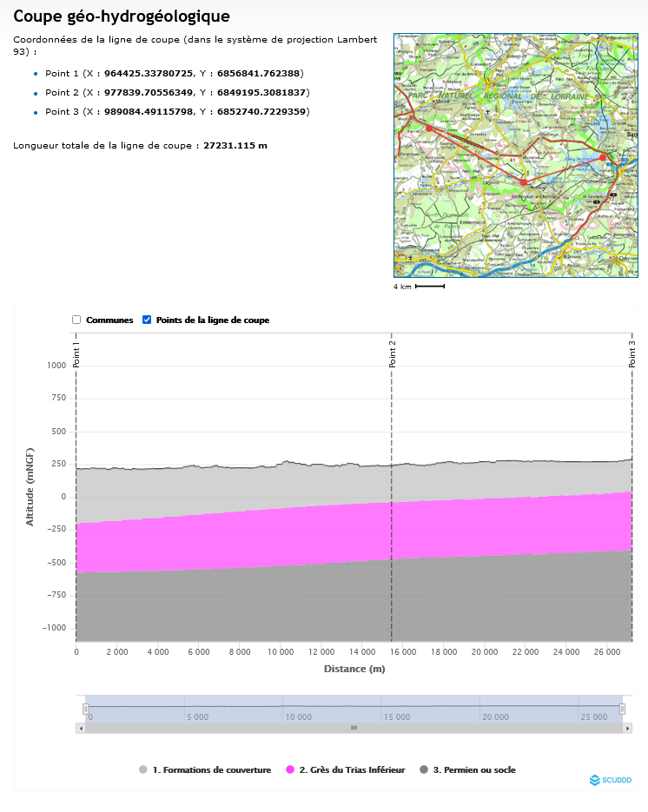Uncheck Points de la ligne de coupe
The width and height of the screenshot is (648, 812).
coord(147,320)
